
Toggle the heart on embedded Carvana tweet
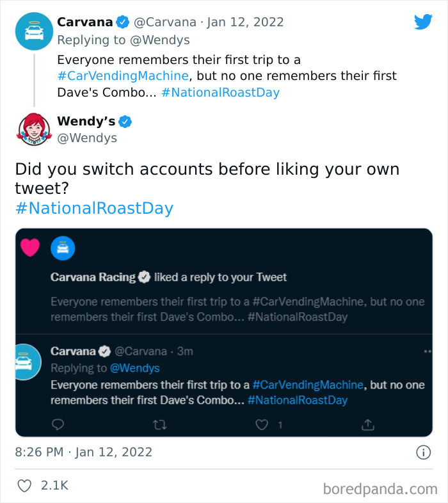point(261,424)
